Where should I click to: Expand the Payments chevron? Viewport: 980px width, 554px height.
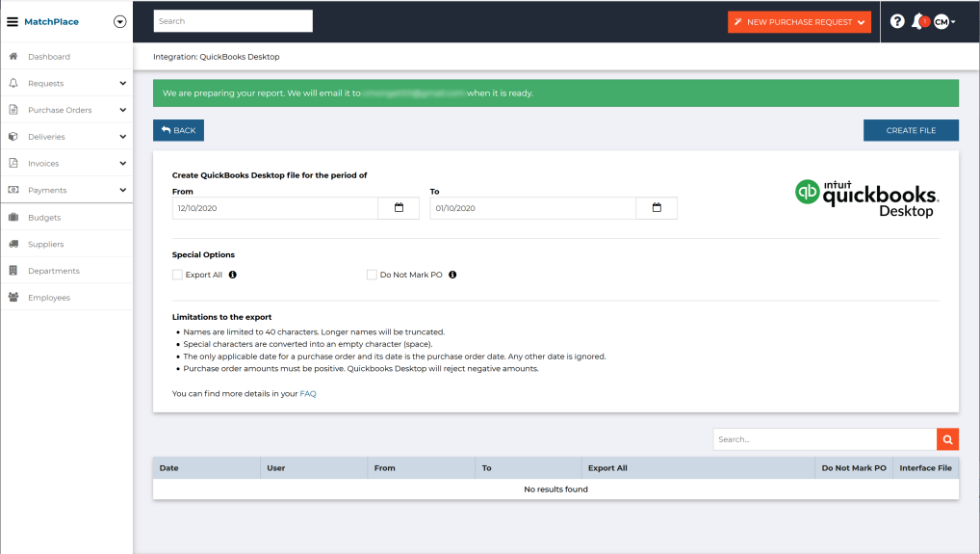122,190
